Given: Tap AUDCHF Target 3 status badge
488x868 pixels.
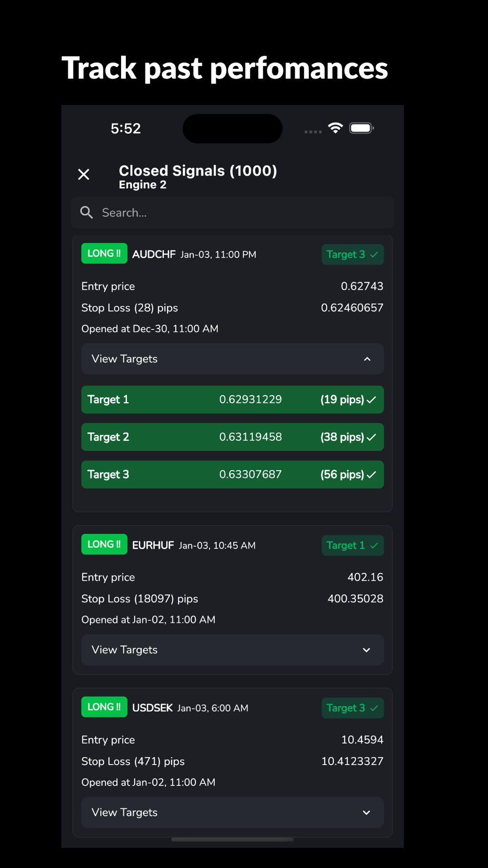Looking at the screenshot, I should point(352,254).
